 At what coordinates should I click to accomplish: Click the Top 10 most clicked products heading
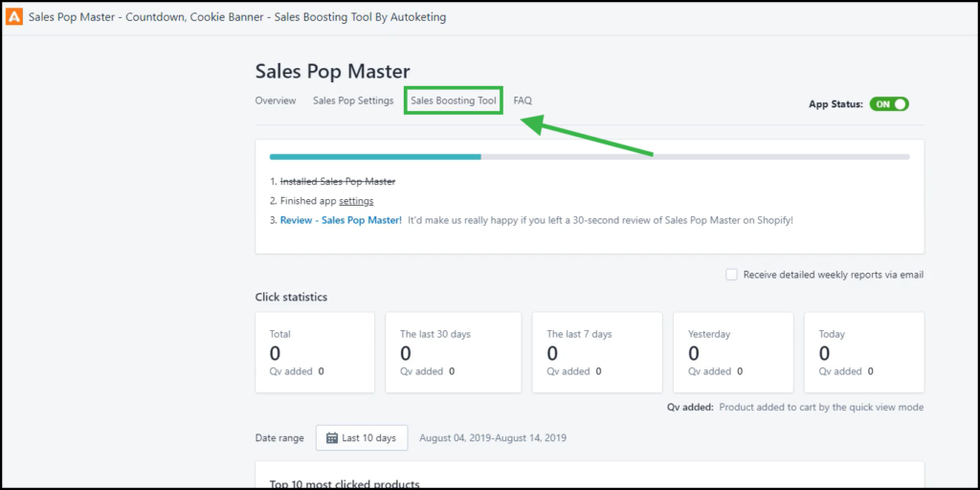click(x=344, y=483)
